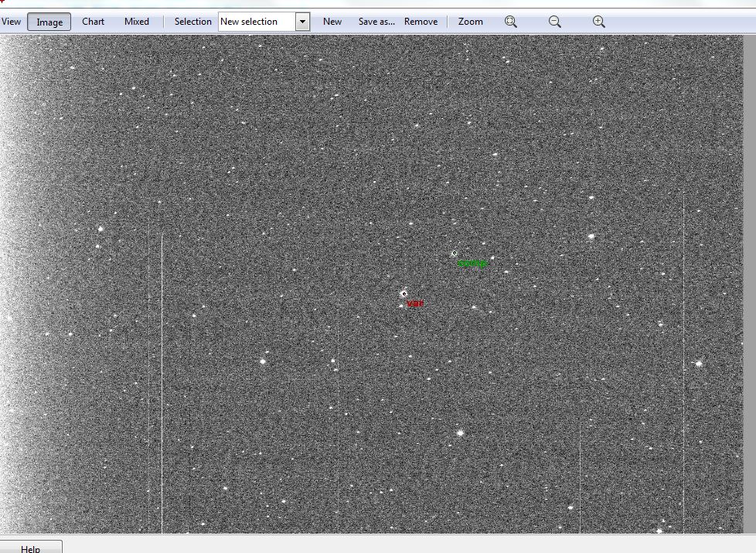756x553 pixels.
Task: Click the zoom out magnifier icon
Action: (554, 22)
